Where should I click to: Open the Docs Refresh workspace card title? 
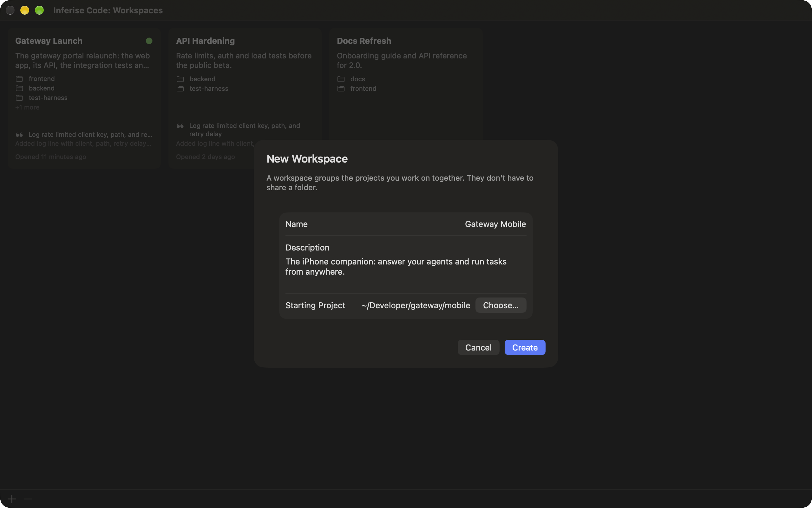pos(364,41)
